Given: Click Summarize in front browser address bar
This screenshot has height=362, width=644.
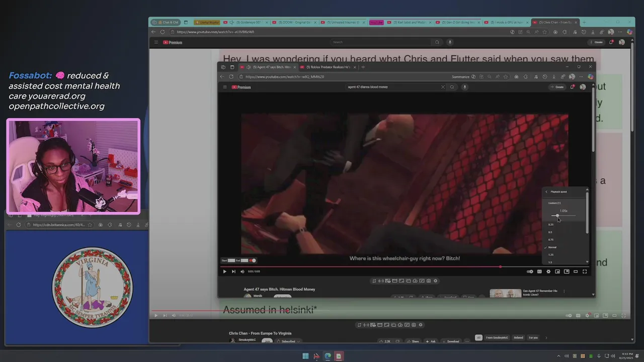Looking at the screenshot, I should 460,77.
